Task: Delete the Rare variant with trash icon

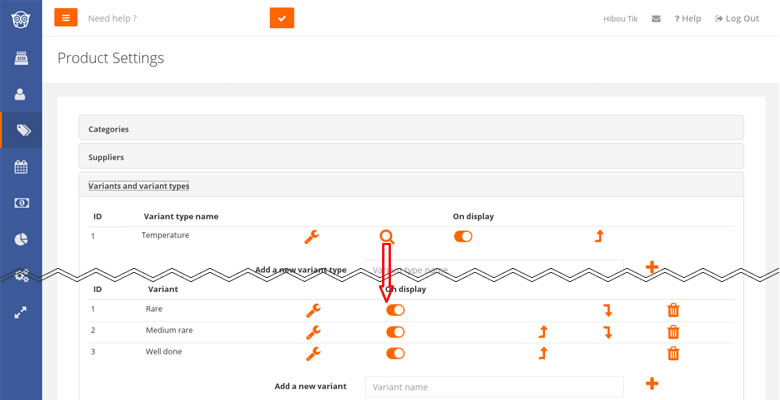Action: click(673, 310)
